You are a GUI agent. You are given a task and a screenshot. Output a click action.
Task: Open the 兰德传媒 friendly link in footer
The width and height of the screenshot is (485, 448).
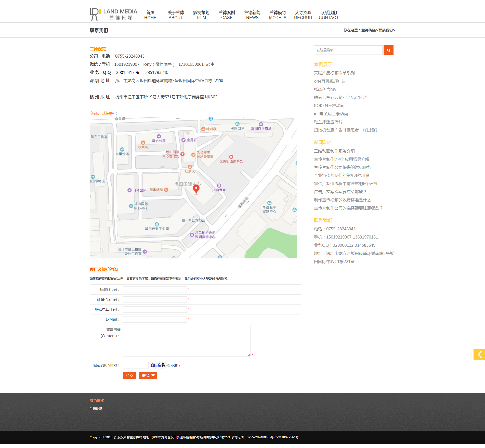tap(96, 409)
